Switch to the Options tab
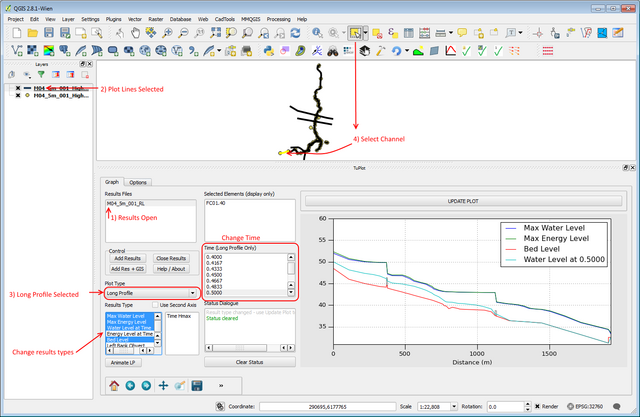The width and height of the screenshot is (640, 417). click(139, 182)
